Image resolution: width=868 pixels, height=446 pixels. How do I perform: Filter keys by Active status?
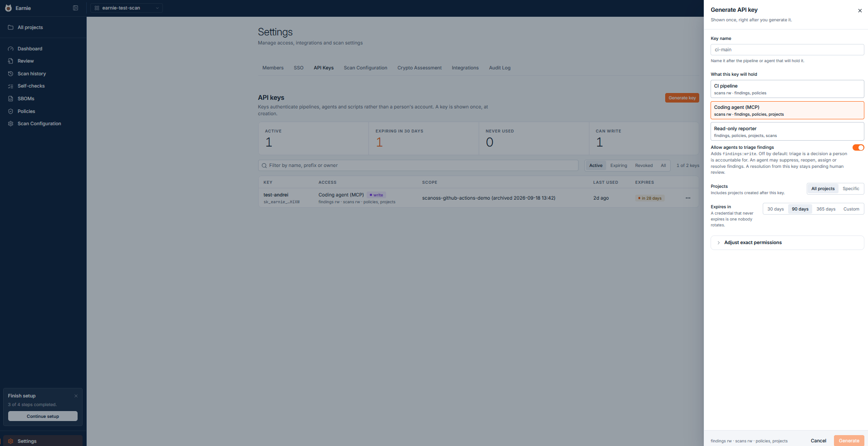click(596, 166)
